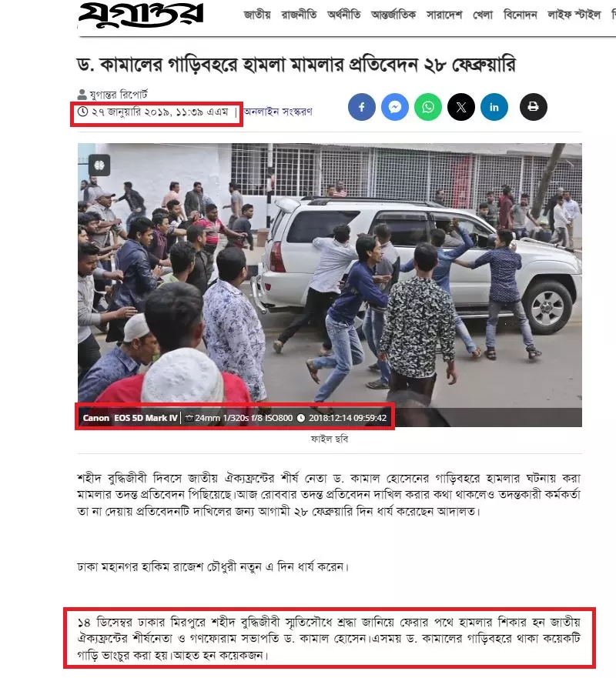Go to the অর্থনীতি section
The image size is (616, 678).
pyautogui.click(x=344, y=15)
